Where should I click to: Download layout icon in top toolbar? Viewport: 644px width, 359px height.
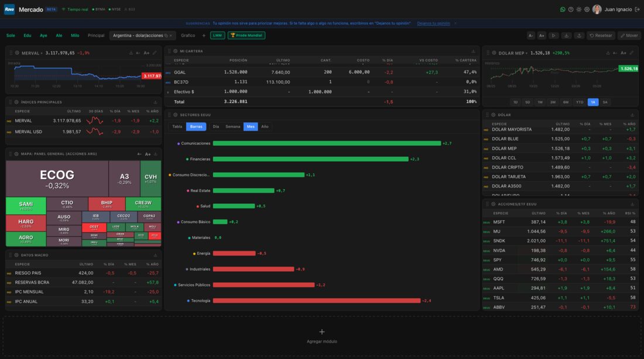pyautogui.click(x=566, y=36)
